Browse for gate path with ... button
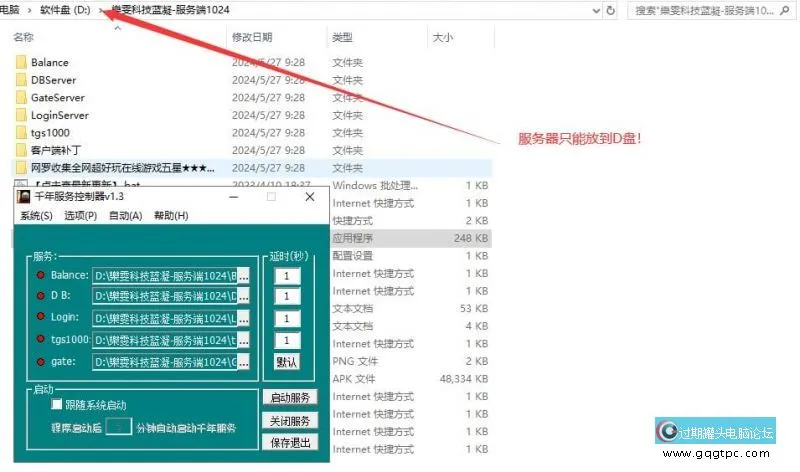 click(244, 362)
